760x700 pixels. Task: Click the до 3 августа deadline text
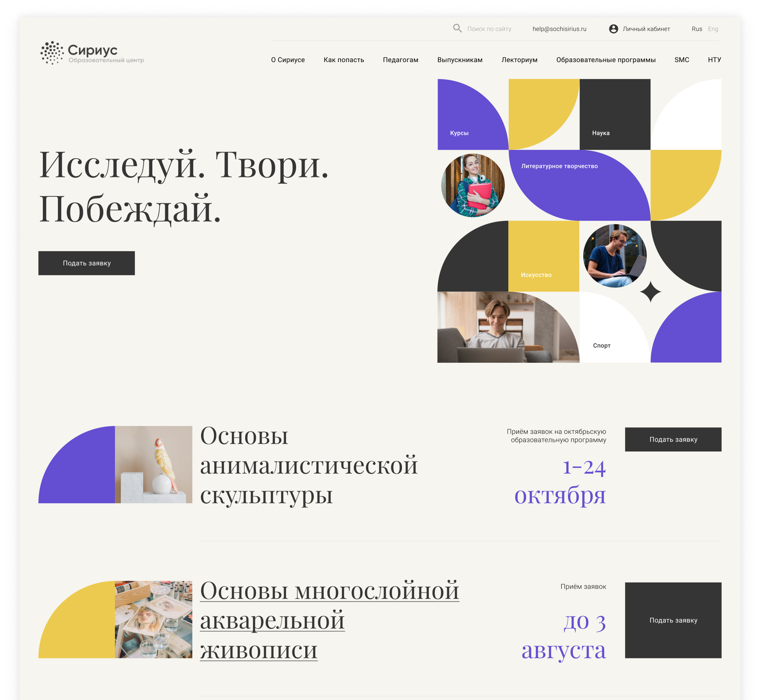coord(564,636)
